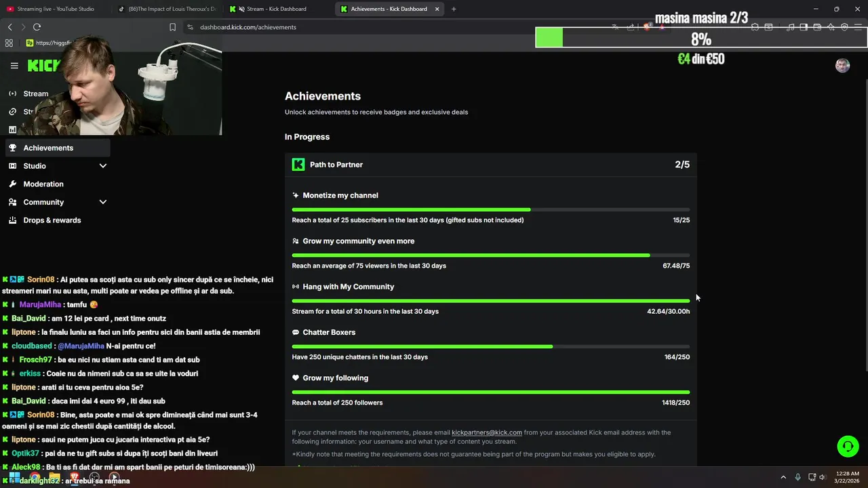Click the Stream sidebar icon

tap(12, 94)
